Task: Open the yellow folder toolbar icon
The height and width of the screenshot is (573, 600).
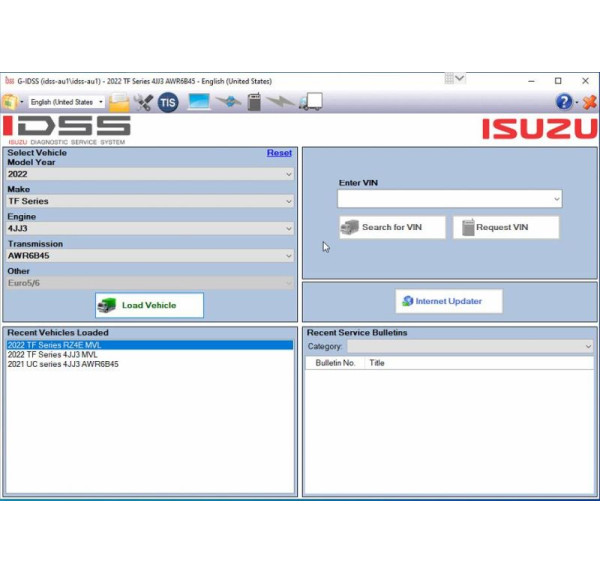Action: (x=119, y=102)
